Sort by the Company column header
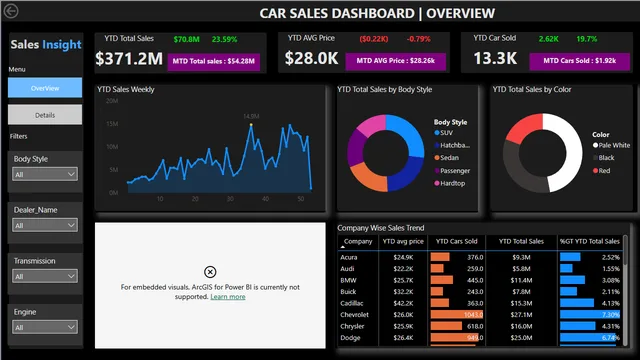Screen dimensions: 640x360 coord(358,241)
